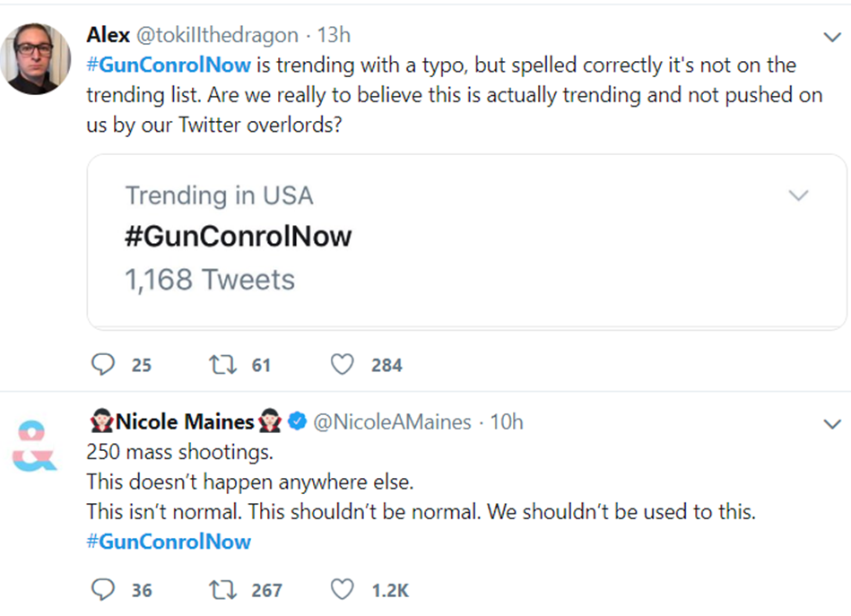Open #GunConrolNow hashtag in Nicole's tweet
The image size is (851, 616).
169,541
